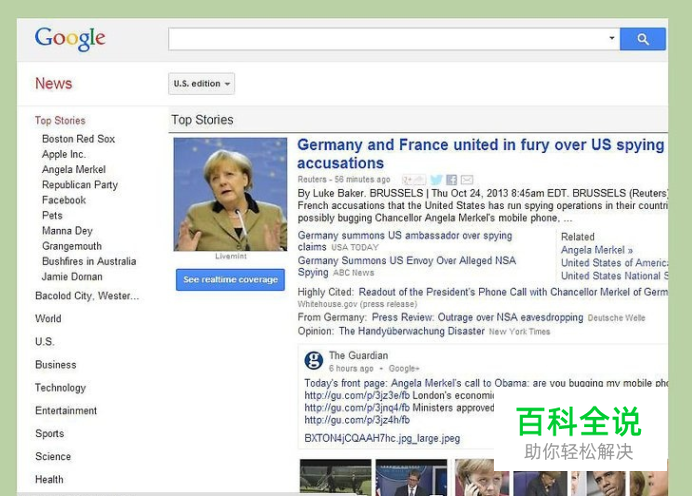Select the Business section
Screen dimensions: 692x496
coord(56,364)
